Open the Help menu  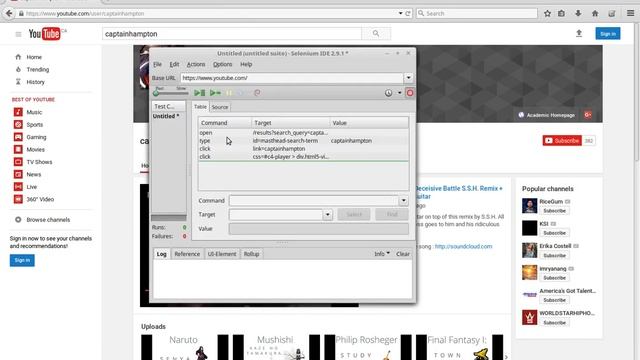pyautogui.click(x=246, y=64)
